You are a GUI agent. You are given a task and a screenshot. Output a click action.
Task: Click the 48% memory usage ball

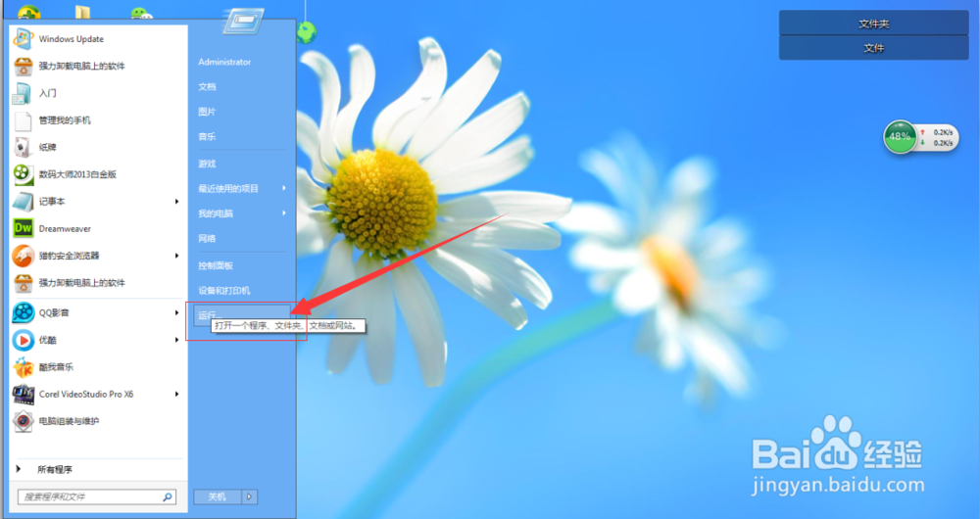tap(900, 136)
